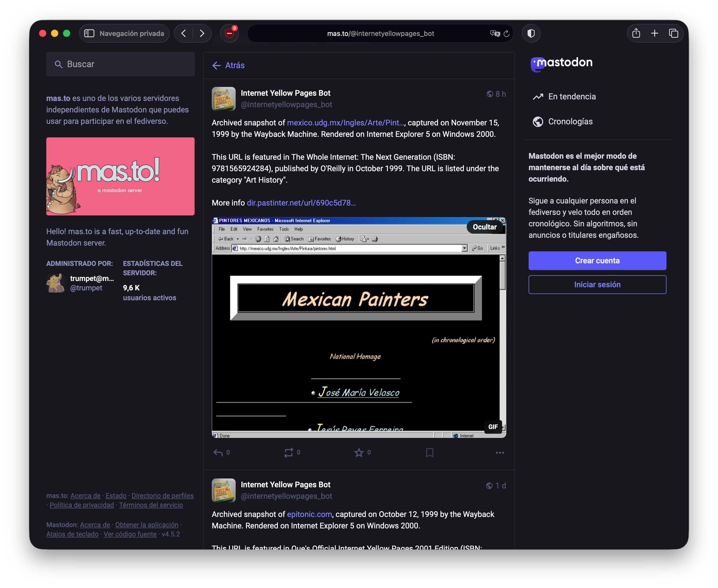Click the Share icon in Safari toolbar
Viewport: 718px width, 588px height.
pyautogui.click(x=636, y=33)
